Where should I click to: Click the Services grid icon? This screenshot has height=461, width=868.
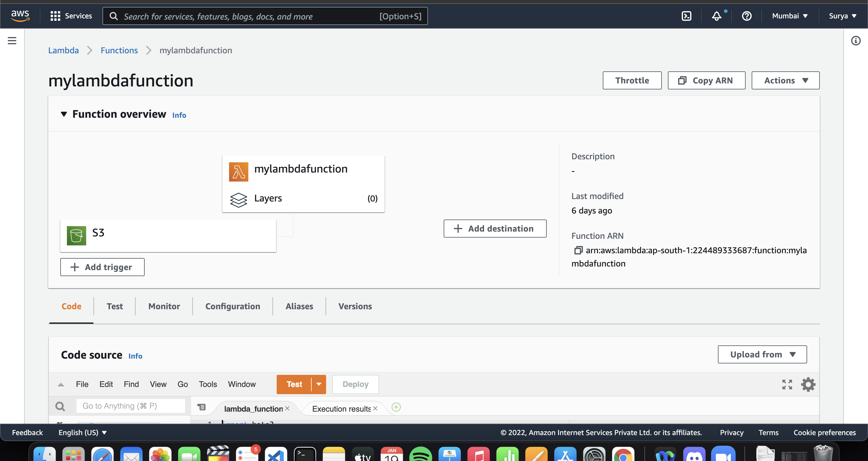(55, 15)
